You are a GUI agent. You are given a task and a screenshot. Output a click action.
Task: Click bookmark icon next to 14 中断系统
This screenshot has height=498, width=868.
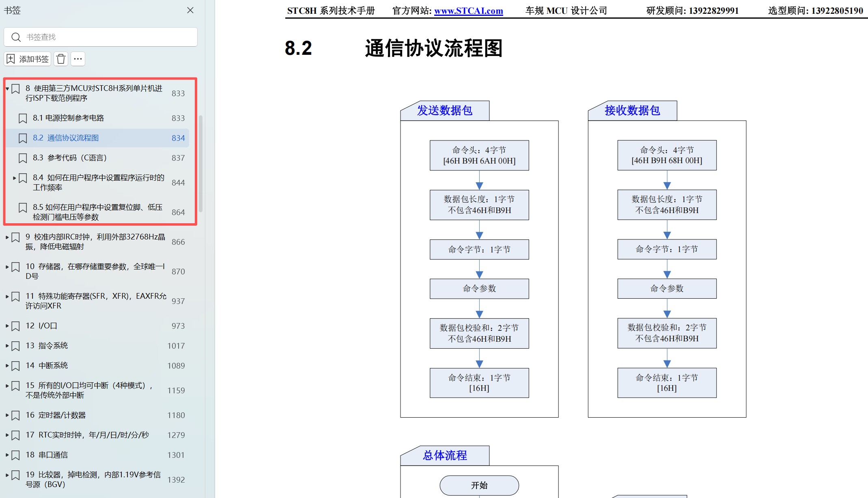point(15,366)
